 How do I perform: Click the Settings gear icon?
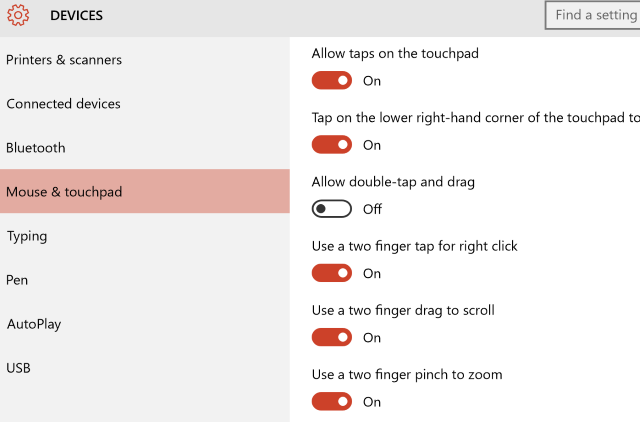(18, 16)
